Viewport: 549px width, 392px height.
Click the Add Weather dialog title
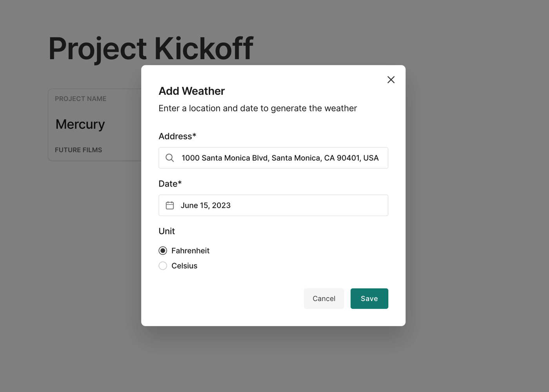pyautogui.click(x=191, y=91)
